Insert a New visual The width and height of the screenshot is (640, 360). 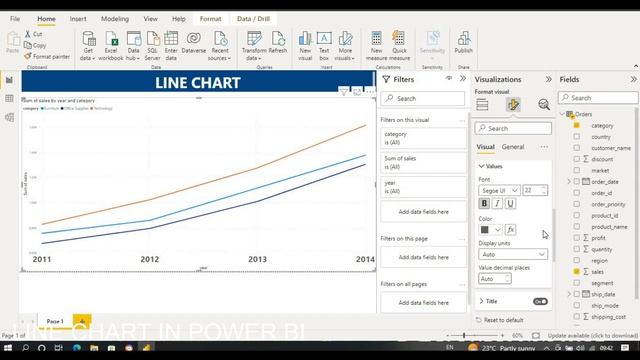pyautogui.click(x=305, y=46)
